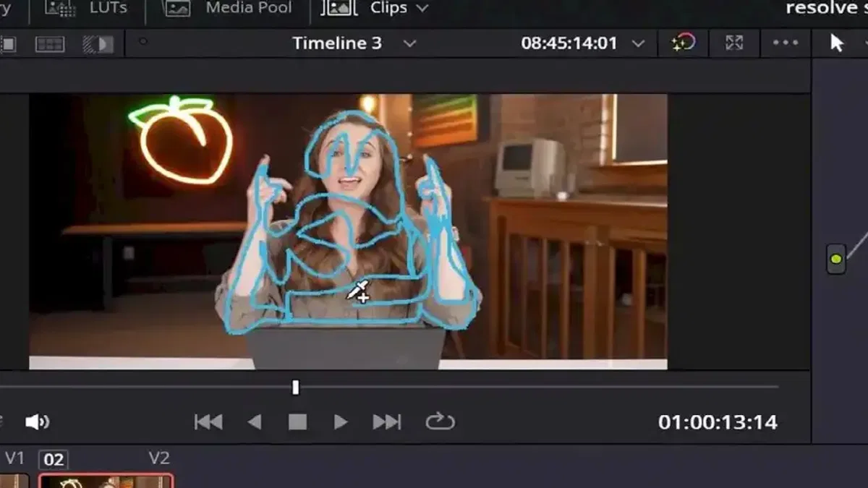The height and width of the screenshot is (488, 868).
Task: Jump to first frame button
Action: [208, 421]
